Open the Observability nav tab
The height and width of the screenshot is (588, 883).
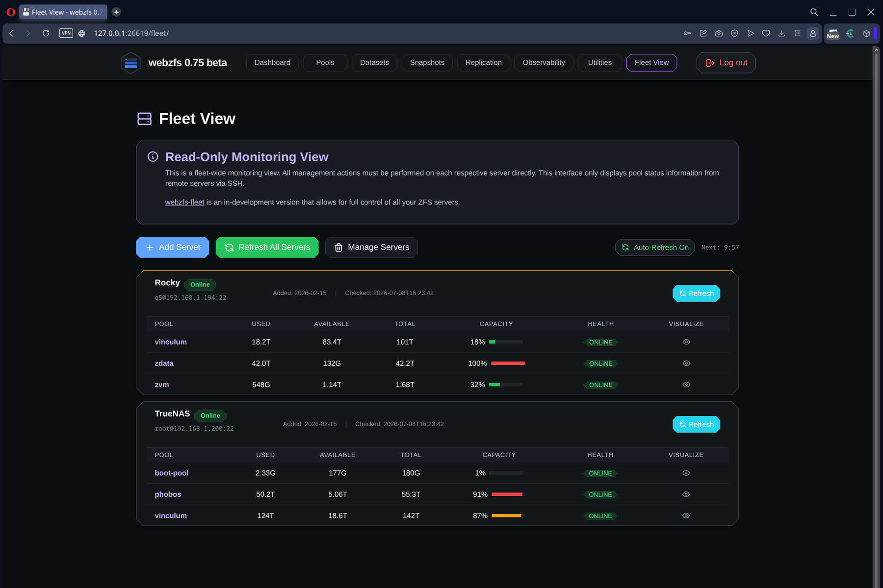pyautogui.click(x=544, y=62)
